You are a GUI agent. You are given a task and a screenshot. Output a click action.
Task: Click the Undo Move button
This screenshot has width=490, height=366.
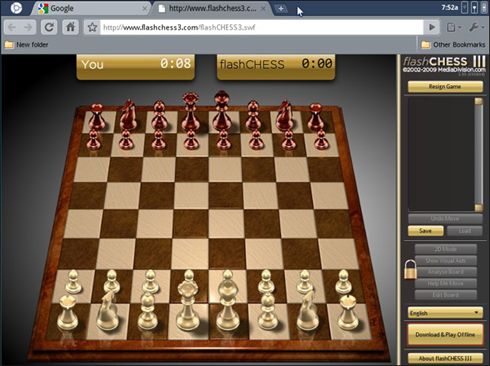pos(445,219)
